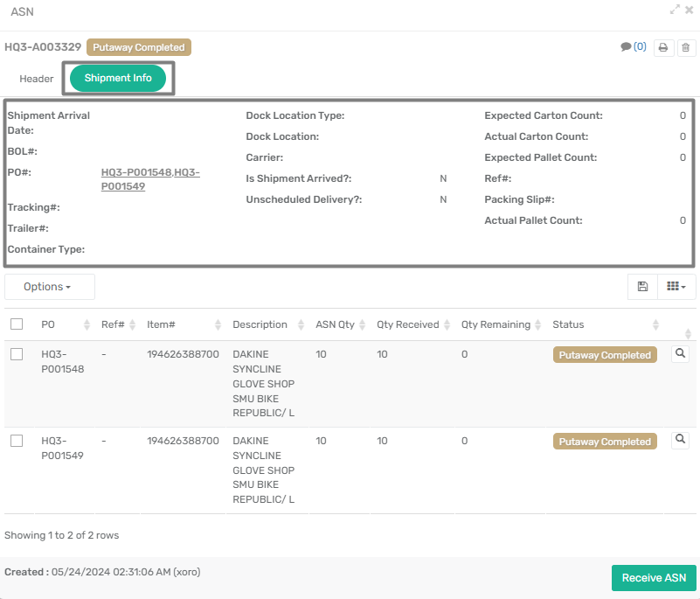Click the Is Shipment Arrived? label
This screenshot has width=700, height=599.
(299, 178)
